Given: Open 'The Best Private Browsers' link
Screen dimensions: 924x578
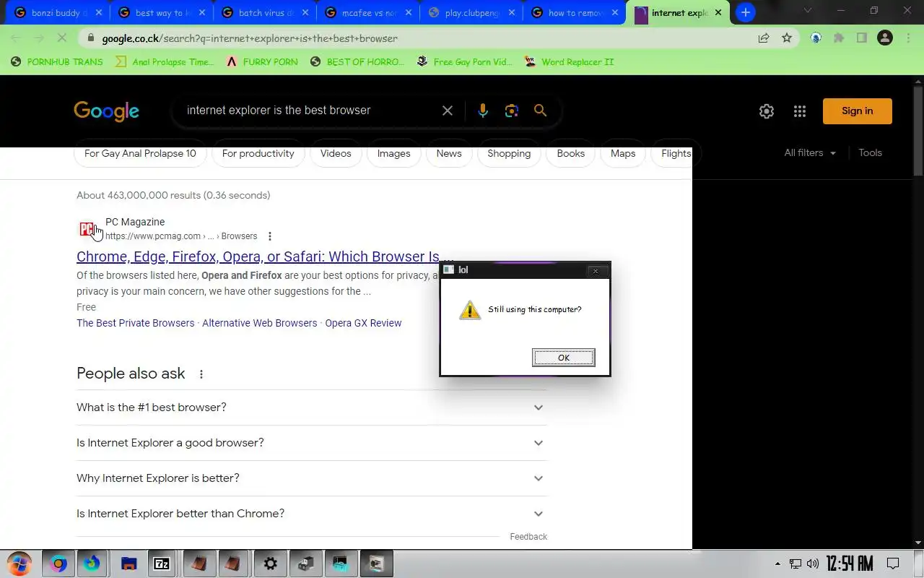Looking at the screenshot, I should (x=135, y=323).
